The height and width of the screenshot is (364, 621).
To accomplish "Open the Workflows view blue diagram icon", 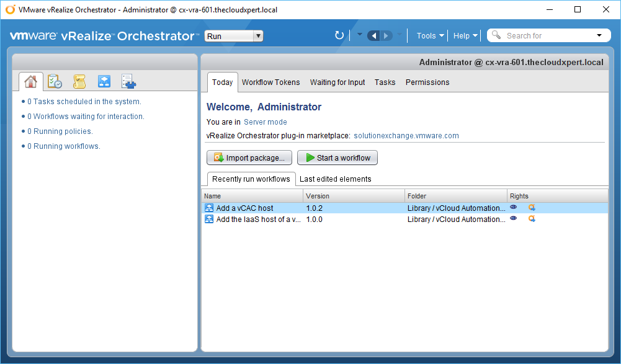I will coord(104,81).
